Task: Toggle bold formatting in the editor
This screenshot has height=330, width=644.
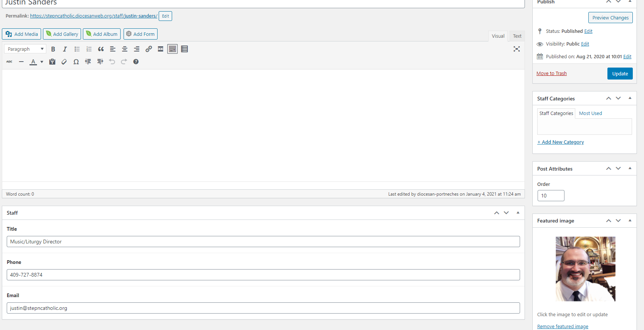Action: (x=53, y=49)
